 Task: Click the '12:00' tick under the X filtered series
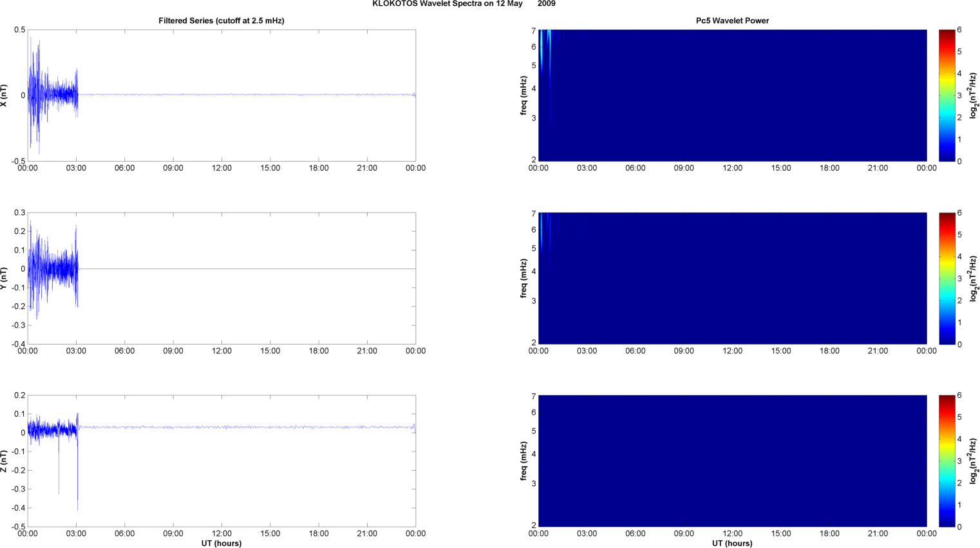pos(221,168)
